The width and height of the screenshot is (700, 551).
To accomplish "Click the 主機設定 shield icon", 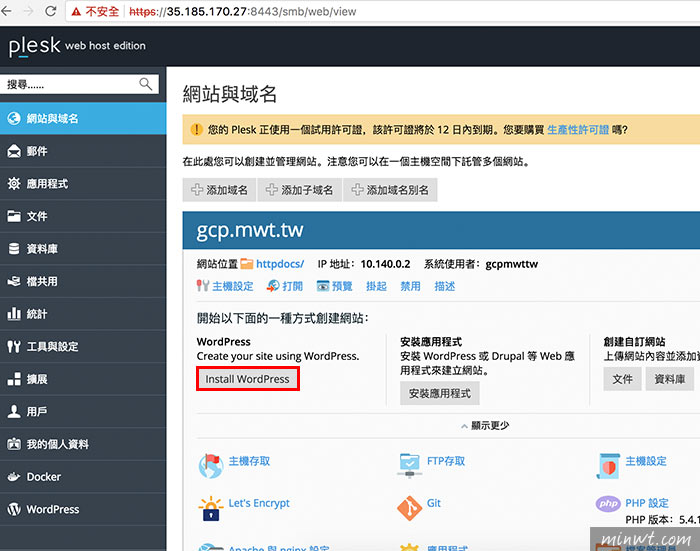I will (608, 466).
